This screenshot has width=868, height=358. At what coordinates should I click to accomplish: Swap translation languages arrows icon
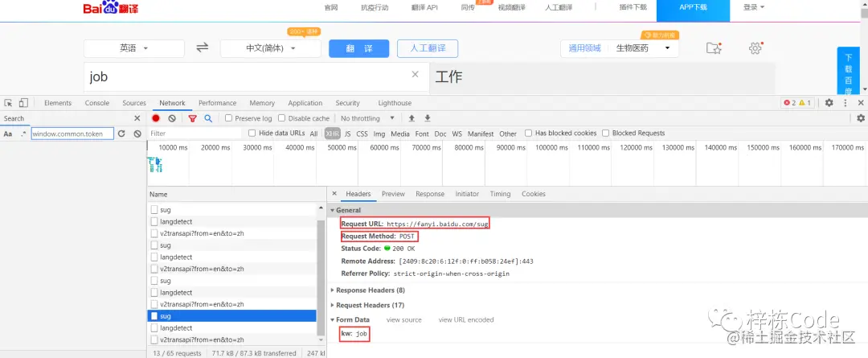(203, 47)
